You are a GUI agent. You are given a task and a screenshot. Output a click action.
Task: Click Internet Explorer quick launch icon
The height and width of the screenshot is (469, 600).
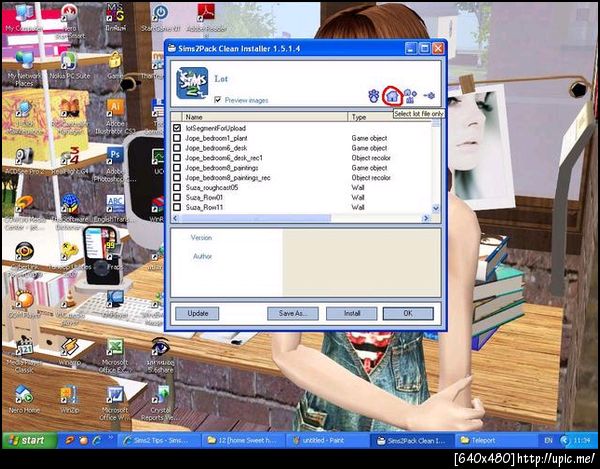point(97,440)
